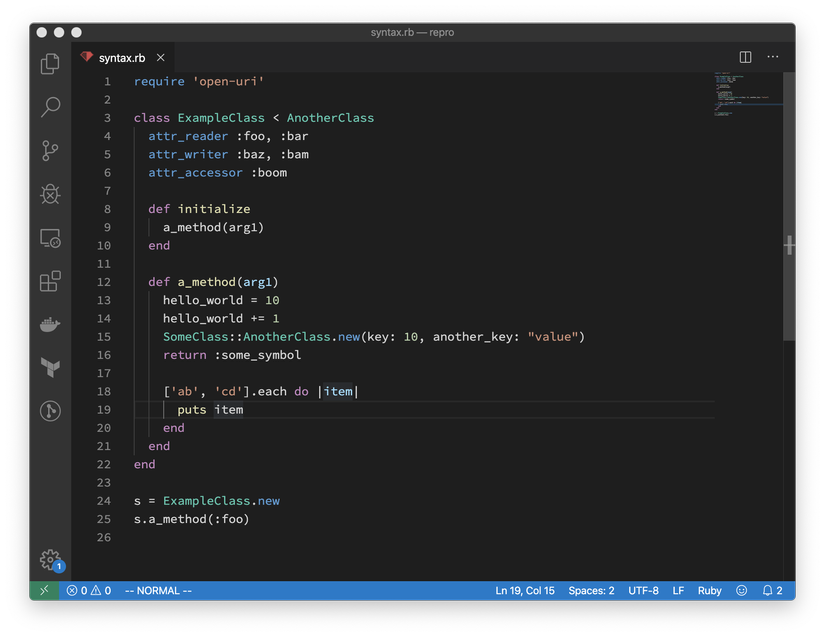Open the Terraform view icon

coord(50,367)
